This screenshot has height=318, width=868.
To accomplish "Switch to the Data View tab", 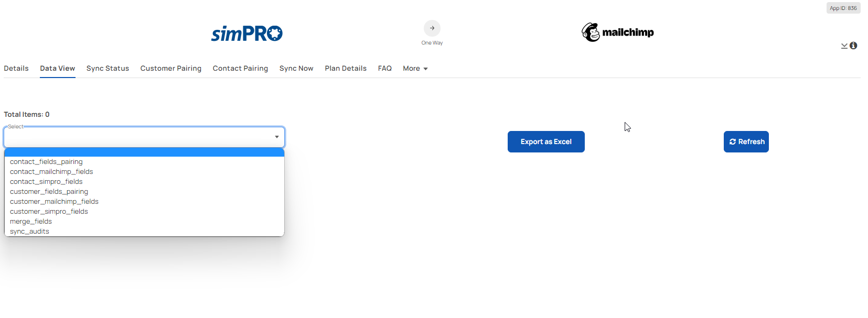I will pyautogui.click(x=58, y=69).
